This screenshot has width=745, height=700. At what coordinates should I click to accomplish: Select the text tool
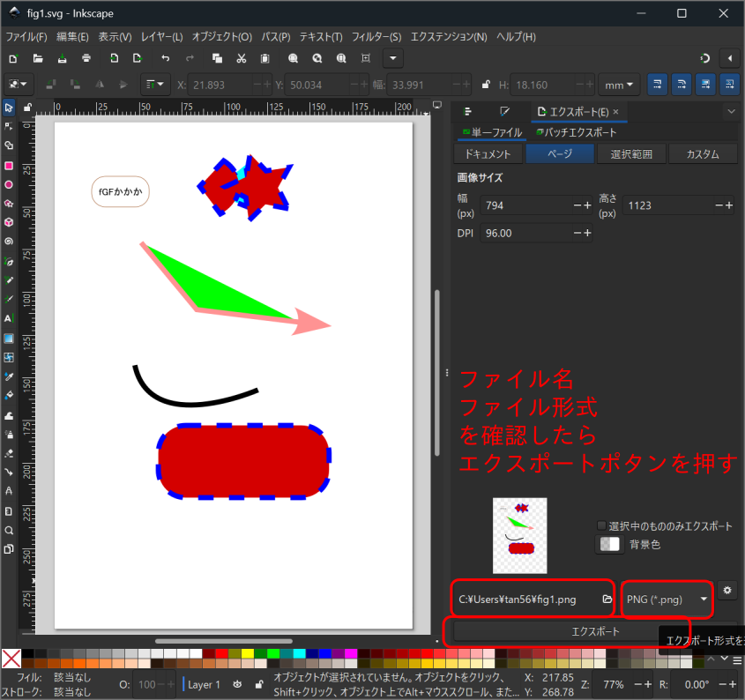(9, 317)
